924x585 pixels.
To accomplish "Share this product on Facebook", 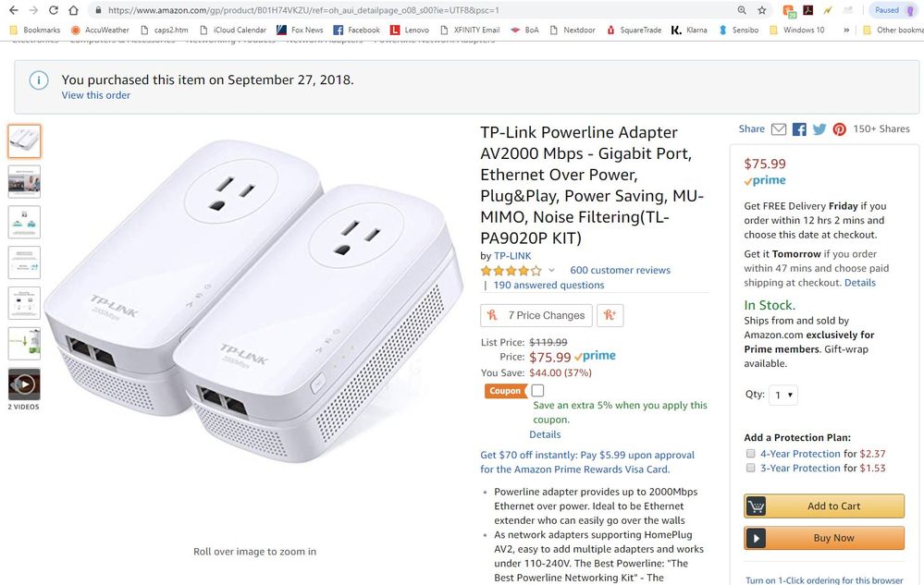I will point(799,129).
